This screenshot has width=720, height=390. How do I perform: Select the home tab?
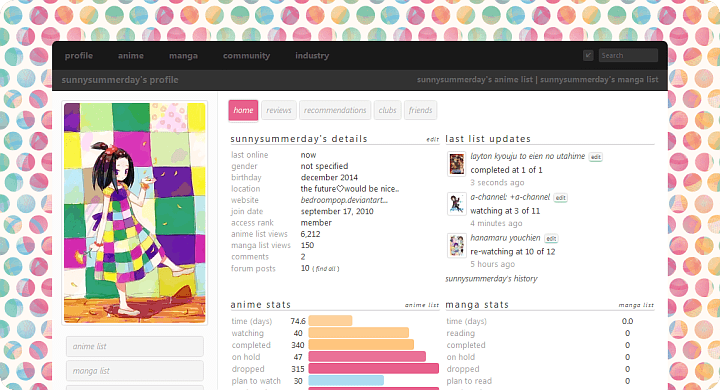tap(243, 110)
